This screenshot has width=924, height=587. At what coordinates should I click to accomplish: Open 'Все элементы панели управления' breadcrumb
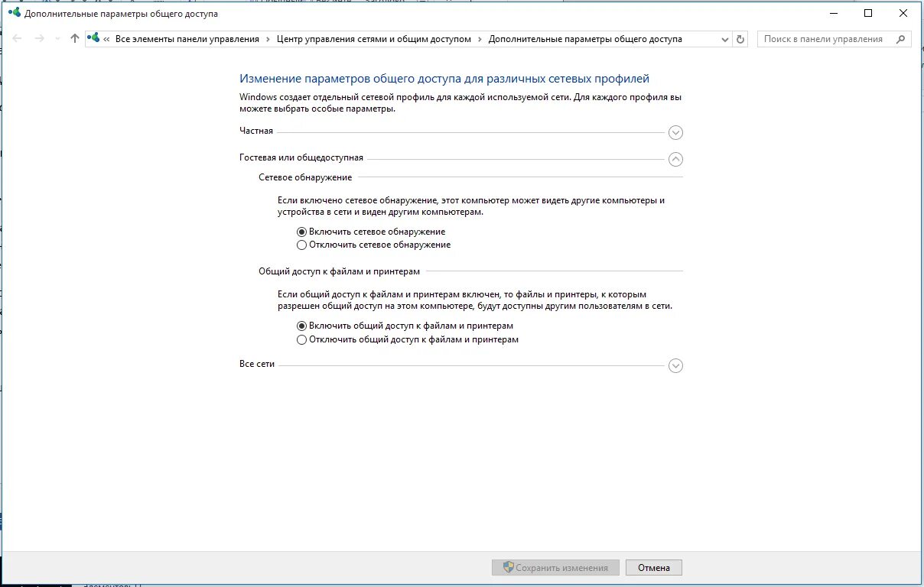pyautogui.click(x=187, y=39)
